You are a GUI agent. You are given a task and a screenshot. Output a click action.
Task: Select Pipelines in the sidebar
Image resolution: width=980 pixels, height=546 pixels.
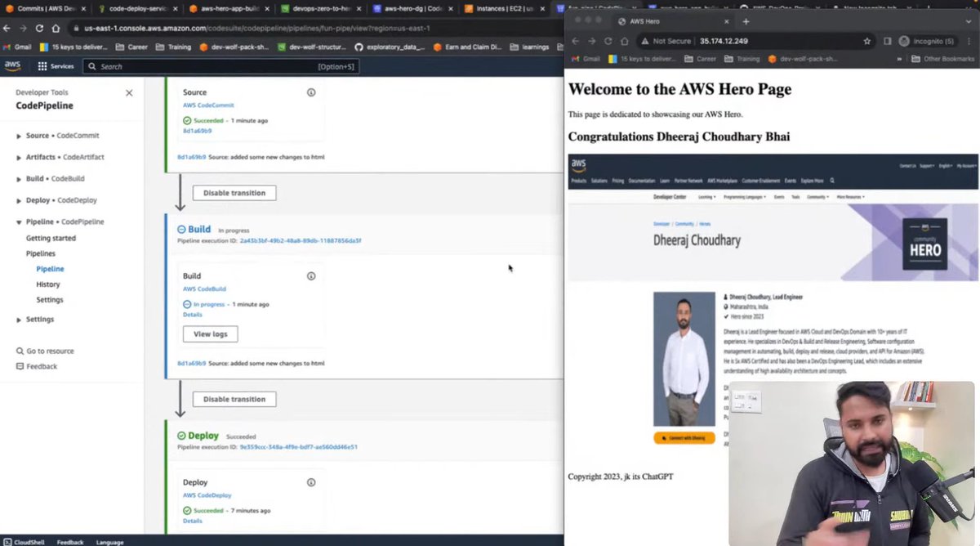(41, 253)
